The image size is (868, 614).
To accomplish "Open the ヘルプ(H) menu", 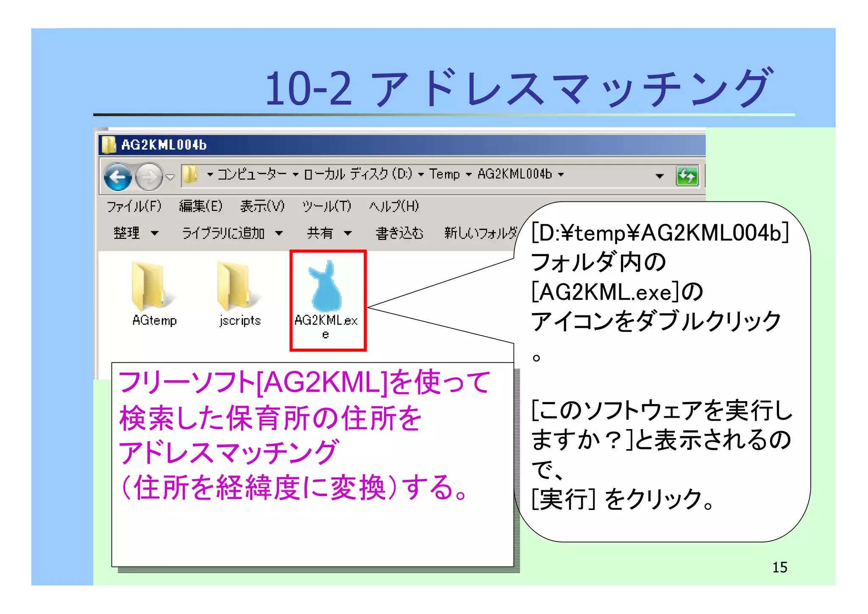I will click(x=394, y=207).
